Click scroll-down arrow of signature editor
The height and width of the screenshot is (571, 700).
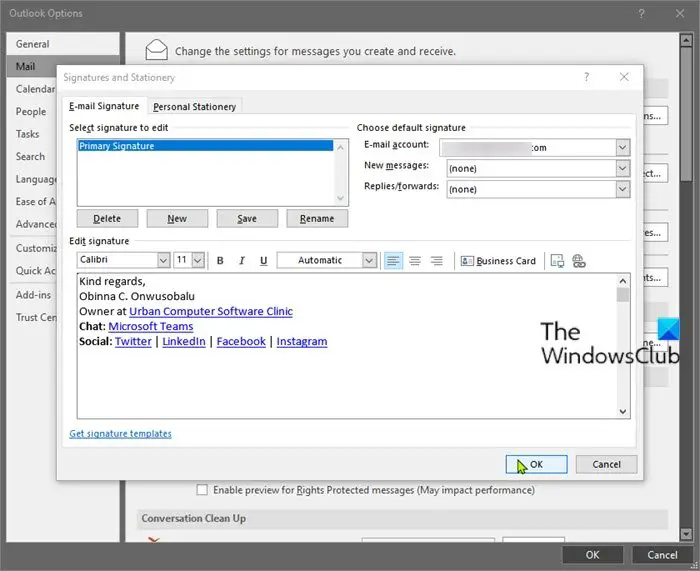tap(623, 412)
